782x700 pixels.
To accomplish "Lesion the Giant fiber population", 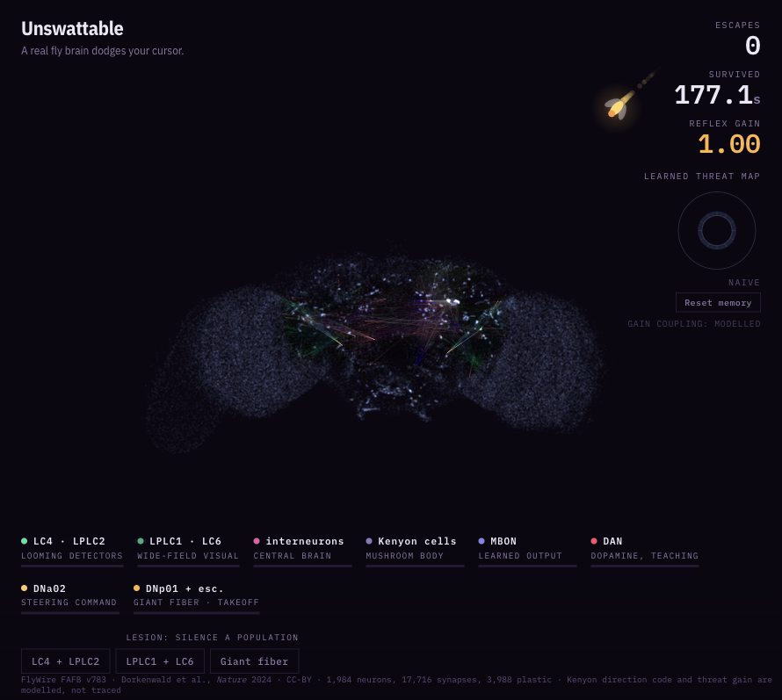I will coord(254,661).
